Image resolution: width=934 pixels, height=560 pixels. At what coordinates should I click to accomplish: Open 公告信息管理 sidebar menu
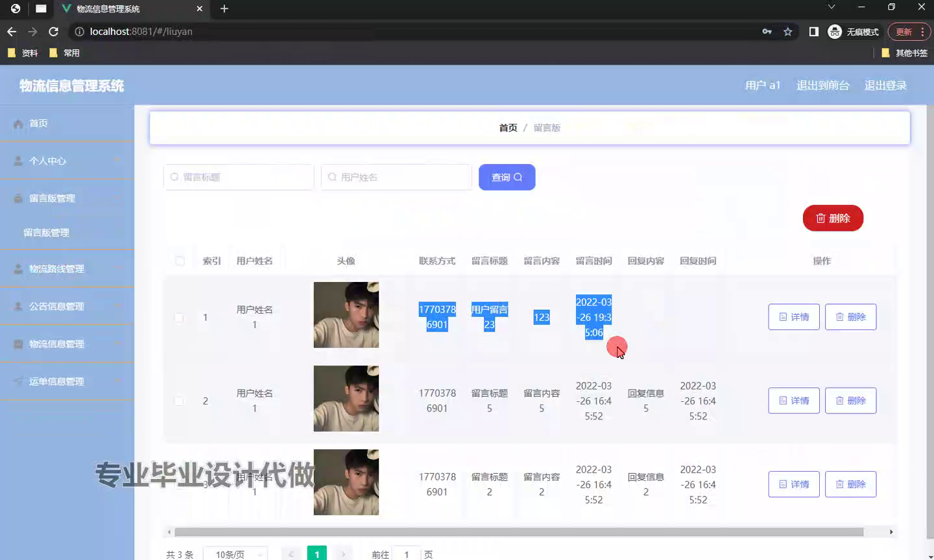tap(67, 307)
